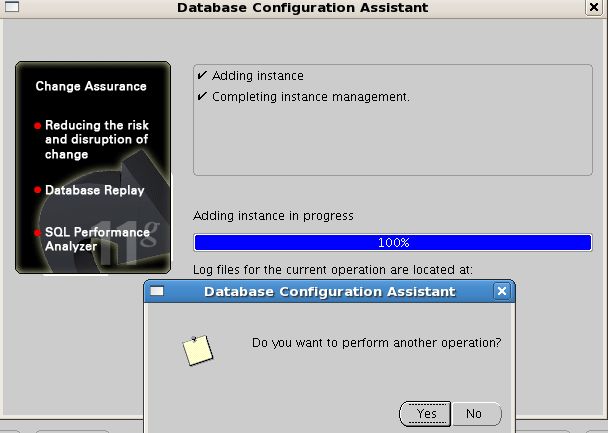Click the red bullet beside Reducing the risk
608x433 pixels.
38,126
